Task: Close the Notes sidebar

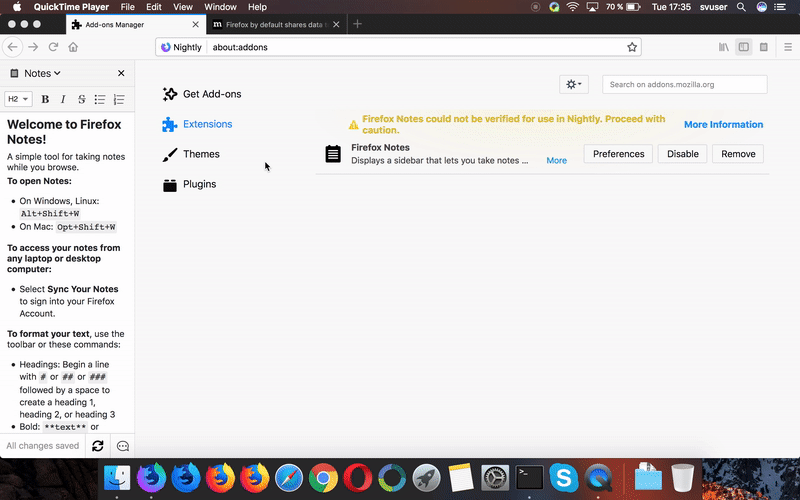Action: point(121,73)
